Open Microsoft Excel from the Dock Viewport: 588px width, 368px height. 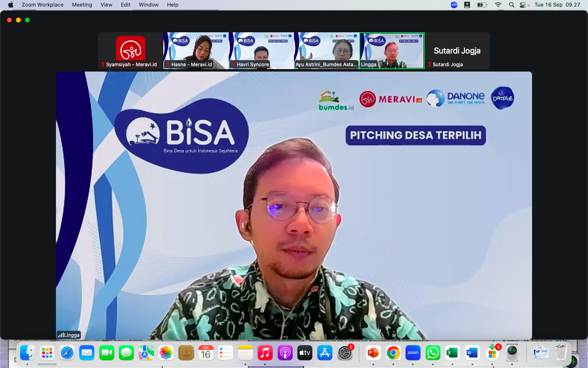[452, 352]
